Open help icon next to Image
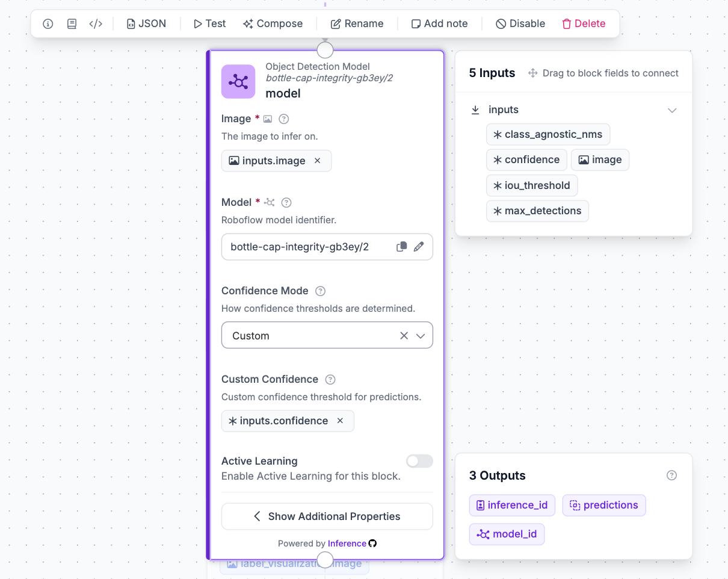The image size is (728, 579). 284,119
